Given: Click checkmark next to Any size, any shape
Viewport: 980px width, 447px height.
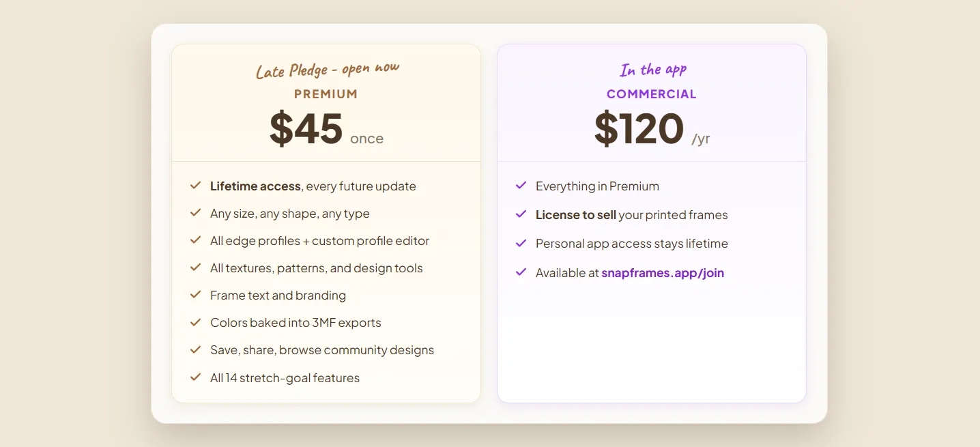Looking at the screenshot, I should click(195, 213).
